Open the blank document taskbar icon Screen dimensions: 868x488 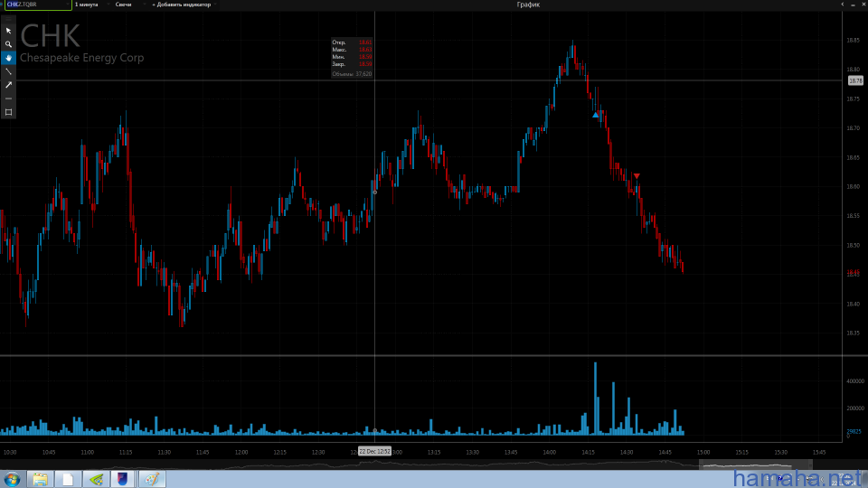68,479
